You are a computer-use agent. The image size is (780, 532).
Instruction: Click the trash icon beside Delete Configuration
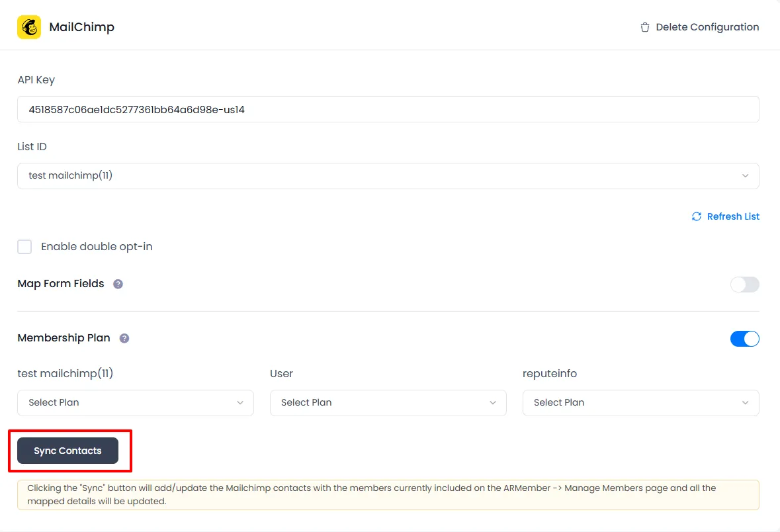pos(644,27)
